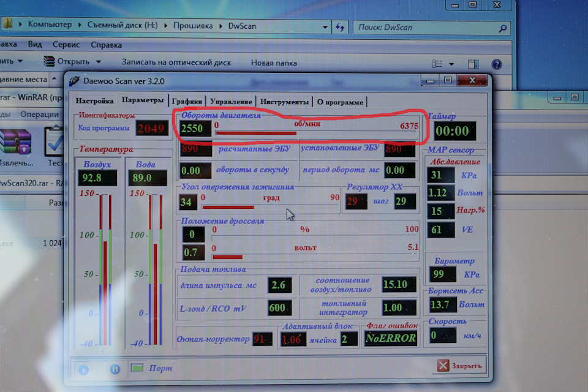588x392 pixels.
Task: Click the air/fuel ratio value 15.10
Action: pos(399,285)
